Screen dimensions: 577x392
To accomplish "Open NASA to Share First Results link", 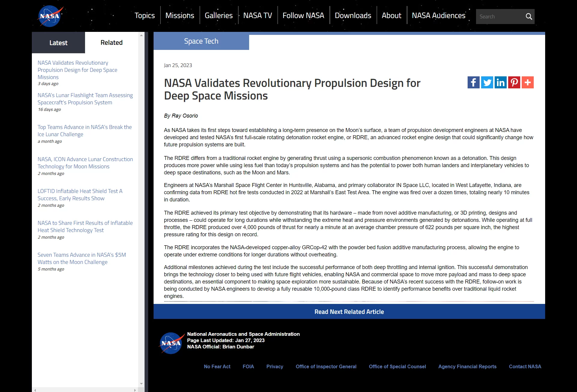I will [85, 226].
